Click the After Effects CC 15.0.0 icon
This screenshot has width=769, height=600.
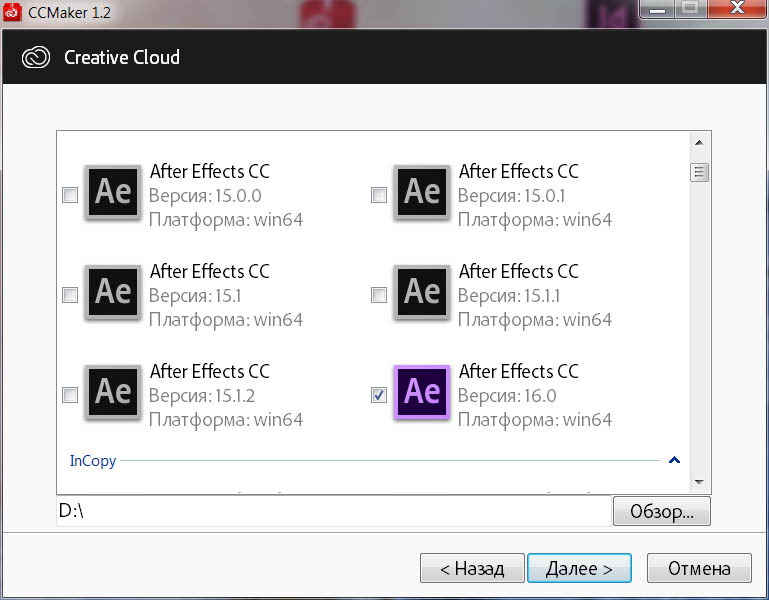click(113, 193)
